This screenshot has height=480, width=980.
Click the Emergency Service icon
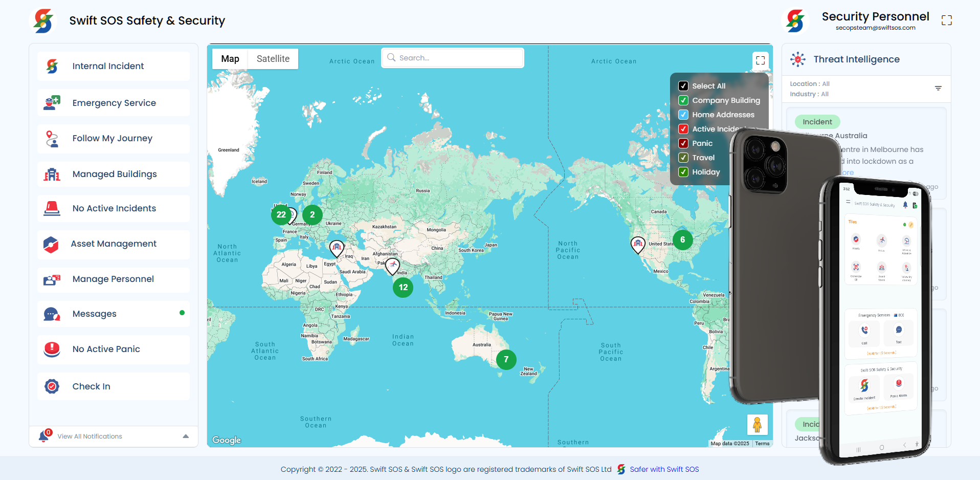tap(52, 103)
